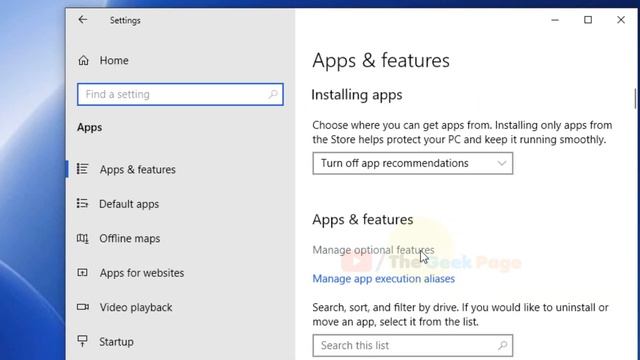
Task: Select Apps & features in the sidebar
Action: (138, 169)
